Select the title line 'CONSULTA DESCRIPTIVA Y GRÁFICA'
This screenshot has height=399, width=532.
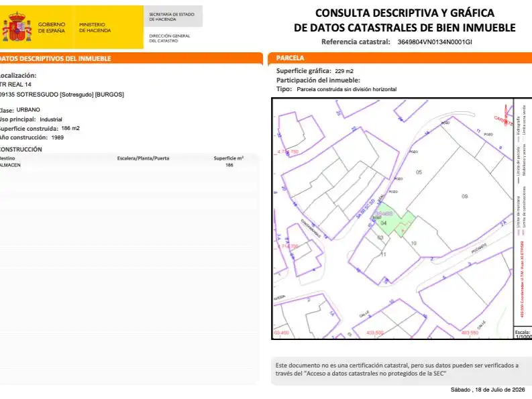pyautogui.click(x=405, y=13)
